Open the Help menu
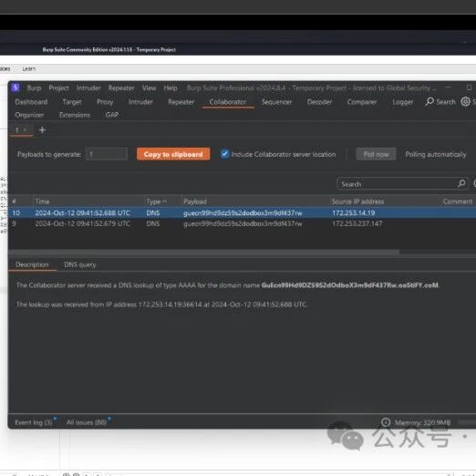476x476 pixels. pos(171,88)
